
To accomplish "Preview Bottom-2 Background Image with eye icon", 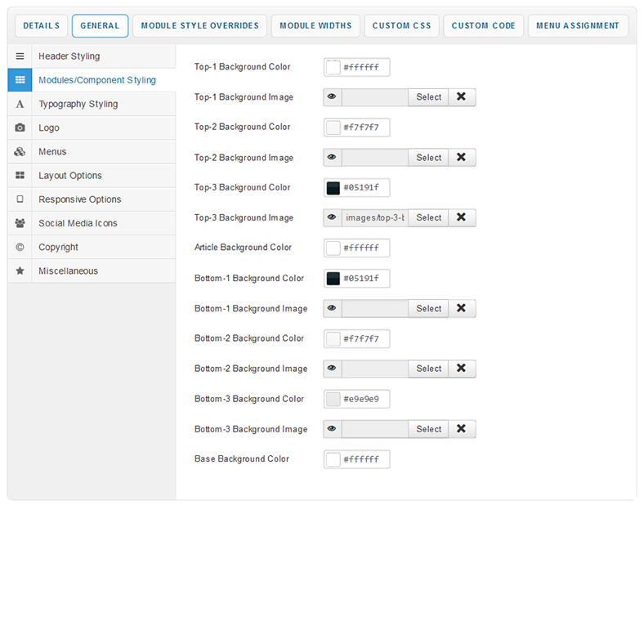I will click(x=332, y=369).
